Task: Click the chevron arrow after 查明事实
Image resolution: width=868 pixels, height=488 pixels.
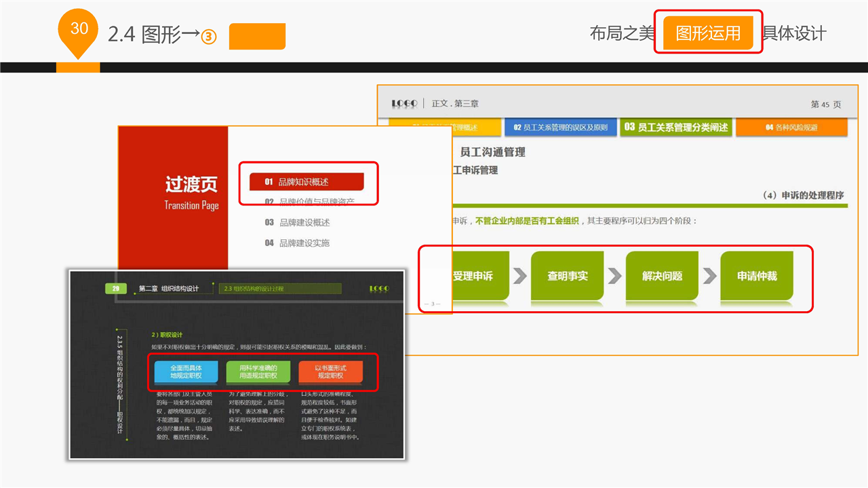Action: (x=614, y=276)
